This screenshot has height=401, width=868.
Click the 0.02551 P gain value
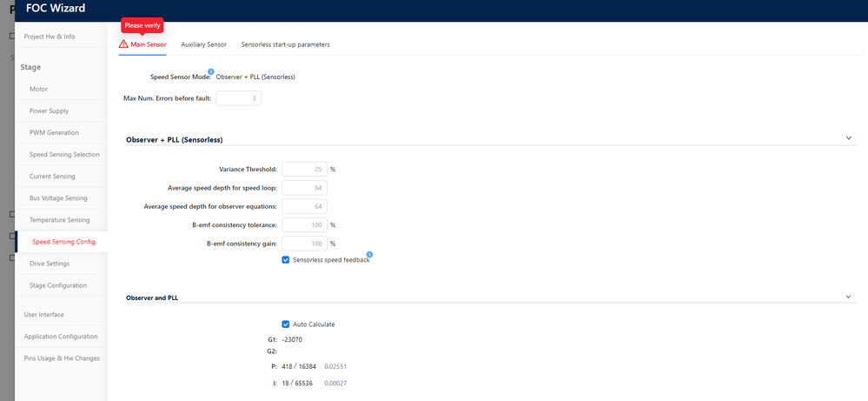(x=335, y=367)
